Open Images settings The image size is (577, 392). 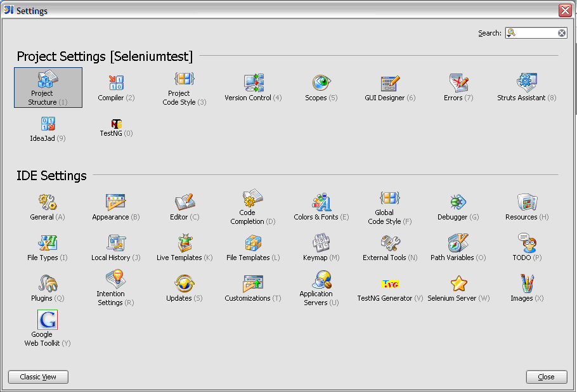click(527, 288)
